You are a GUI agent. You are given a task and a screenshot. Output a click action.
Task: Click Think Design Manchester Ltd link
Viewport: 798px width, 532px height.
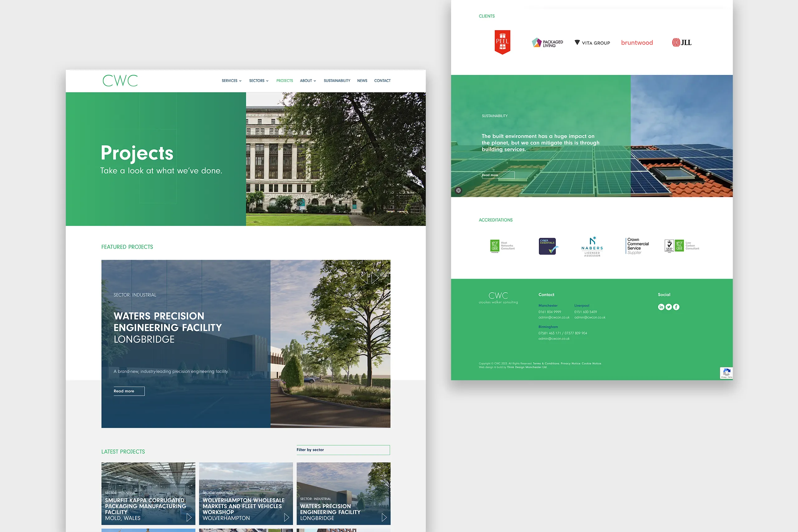526,367
